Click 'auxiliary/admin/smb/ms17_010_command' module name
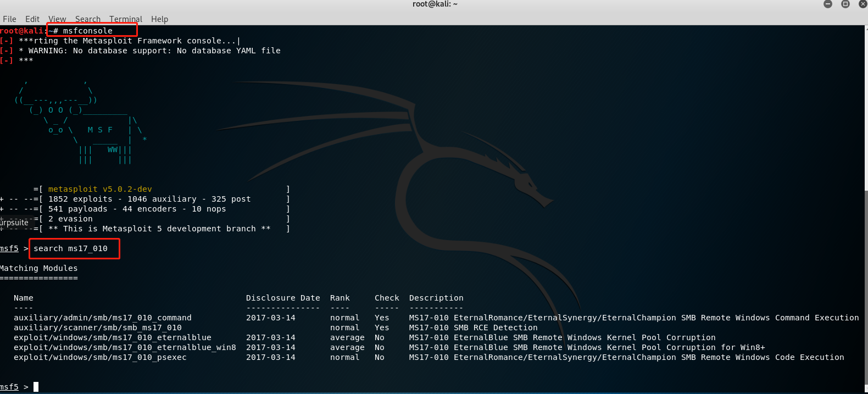The height and width of the screenshot is (394, 868). (x=103, y=318)
